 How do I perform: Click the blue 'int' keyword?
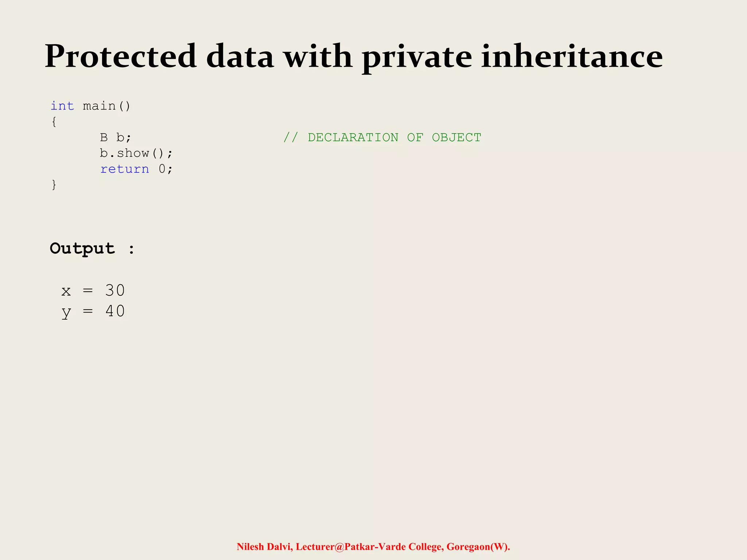[62, 106]
